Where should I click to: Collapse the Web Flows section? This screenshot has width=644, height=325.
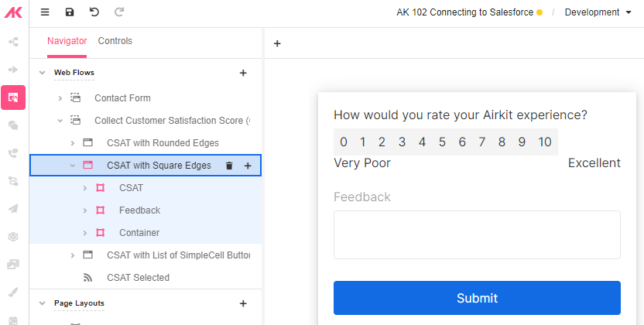42,73
